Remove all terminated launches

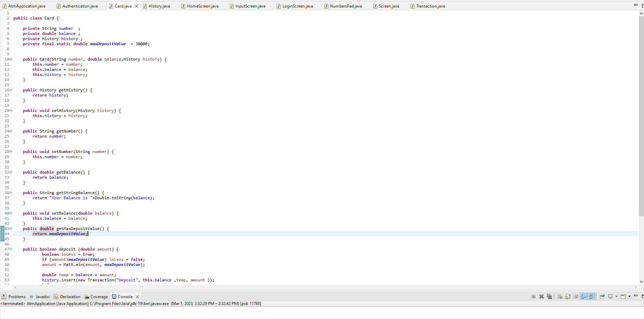click(x=550, y=296)
